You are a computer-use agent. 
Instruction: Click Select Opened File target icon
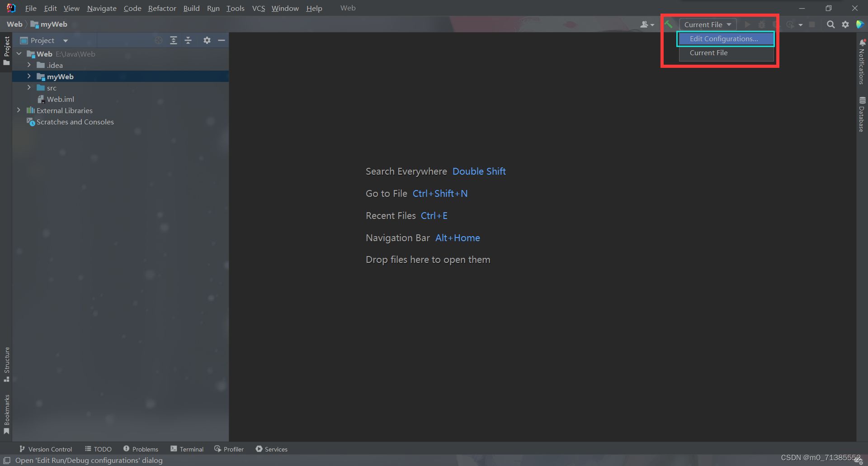tap(158, 40)
